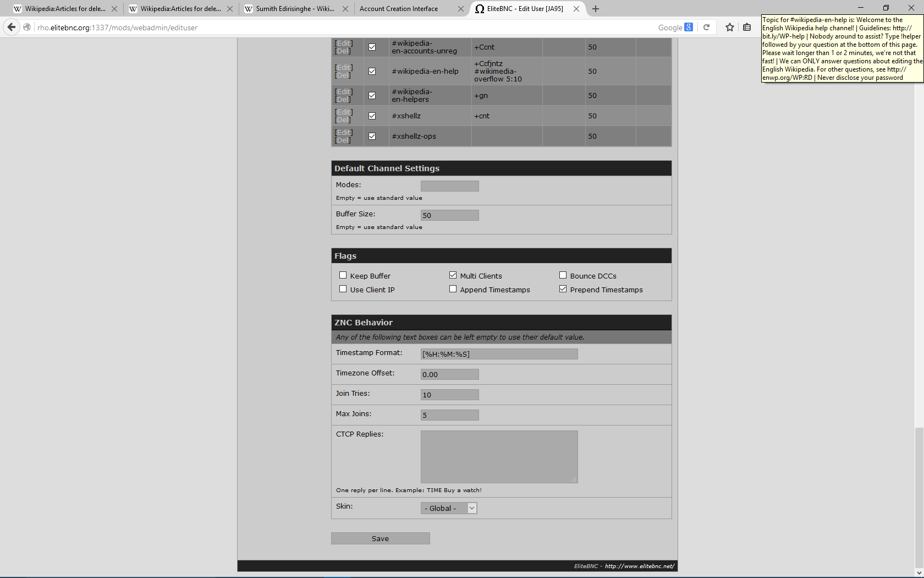
Task: Enable the Keep Buffer flag
Action: tap(343, 275)
